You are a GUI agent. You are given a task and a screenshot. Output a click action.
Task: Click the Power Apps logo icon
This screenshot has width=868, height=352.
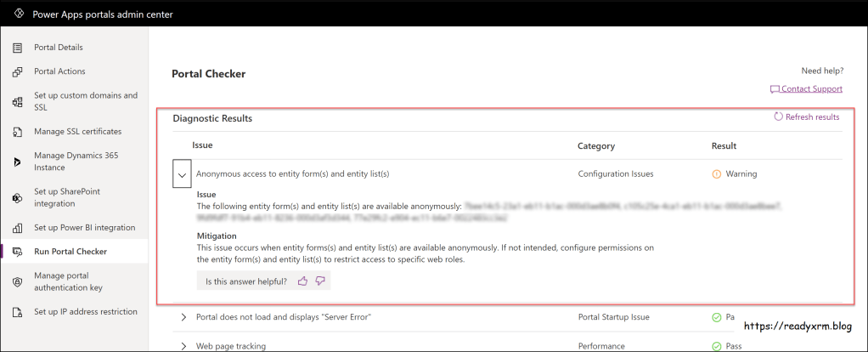(x=18, y=14)
